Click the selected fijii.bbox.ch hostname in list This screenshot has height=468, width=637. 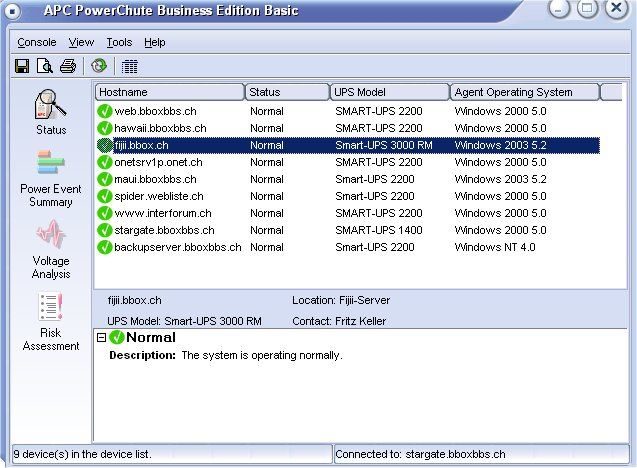point(141,145)
